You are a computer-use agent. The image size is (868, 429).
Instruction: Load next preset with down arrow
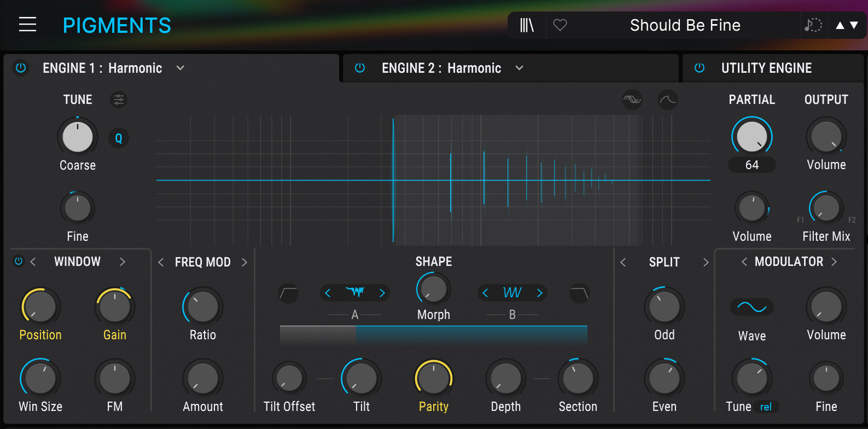click(854, 25)
